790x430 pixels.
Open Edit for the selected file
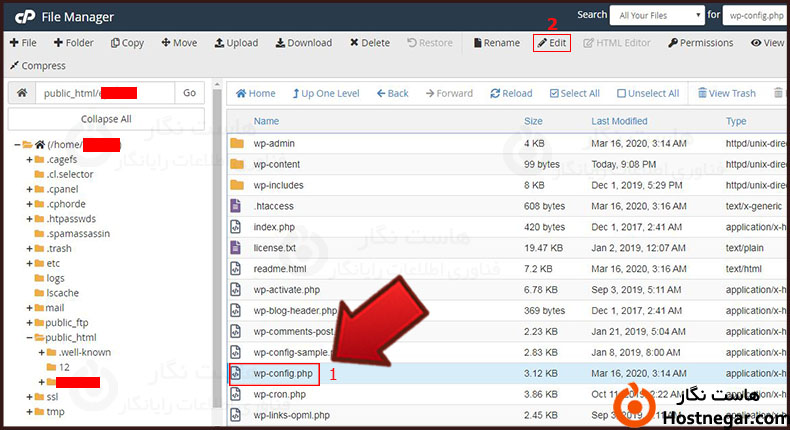pyautogui.click(x=552, y=43)
